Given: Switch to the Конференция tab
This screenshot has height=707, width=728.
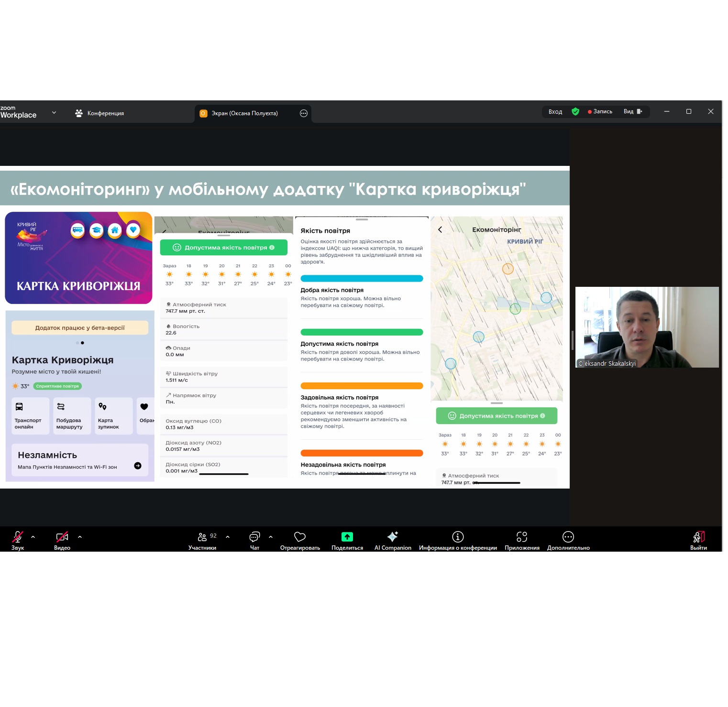Looking at the screenshot, I should coord(99,113).
